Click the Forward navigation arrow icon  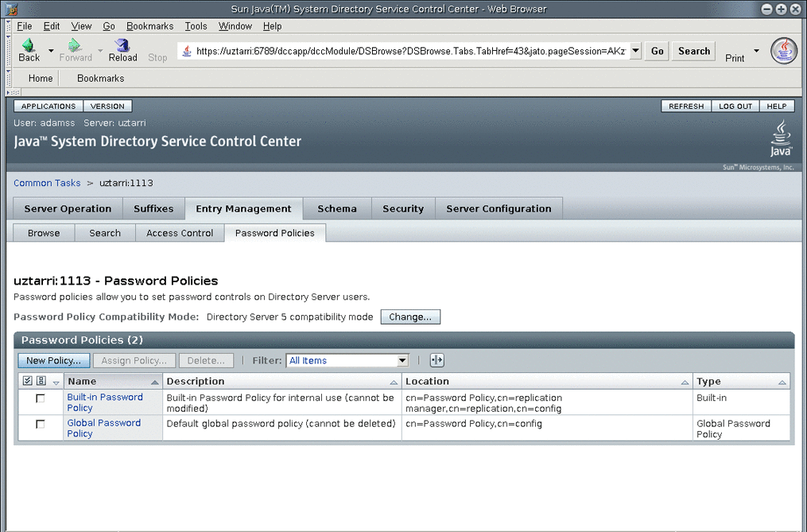76,45
